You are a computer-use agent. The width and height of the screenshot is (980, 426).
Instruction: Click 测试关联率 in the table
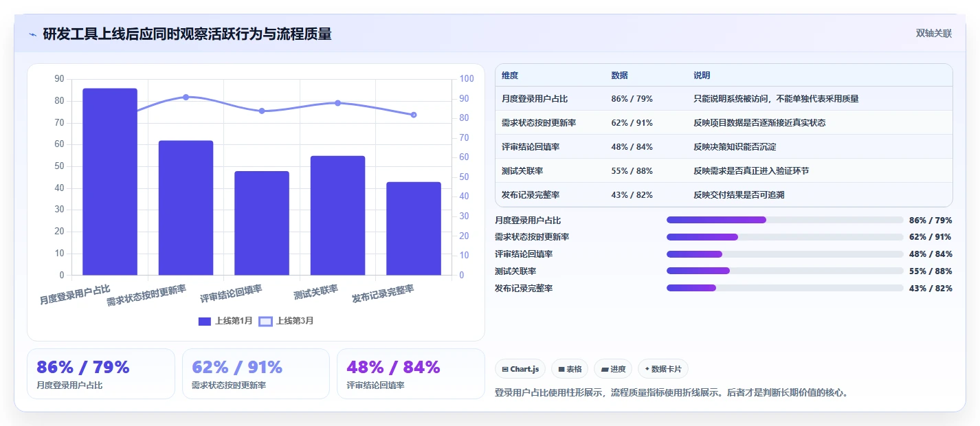(x=522, y=171)
